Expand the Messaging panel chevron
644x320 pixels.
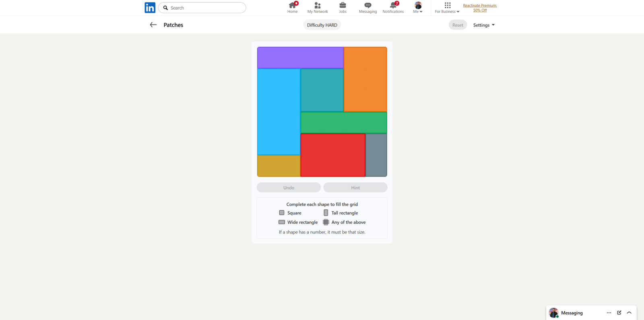click(629, 313)
